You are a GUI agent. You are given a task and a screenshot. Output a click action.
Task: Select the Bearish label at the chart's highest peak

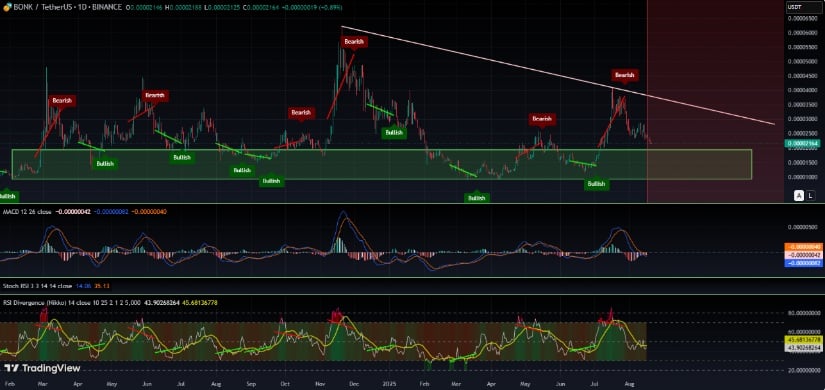tap(354, 41)
